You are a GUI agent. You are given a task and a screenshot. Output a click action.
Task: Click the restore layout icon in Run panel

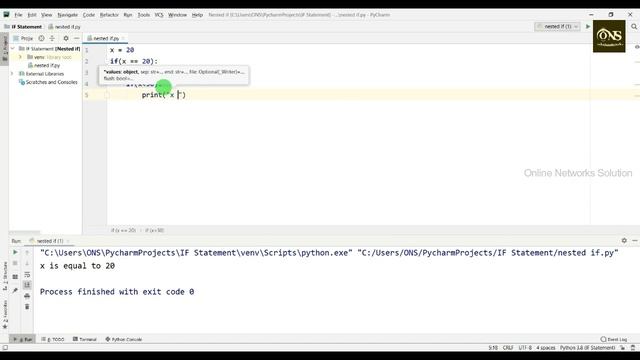pos(15,277)
